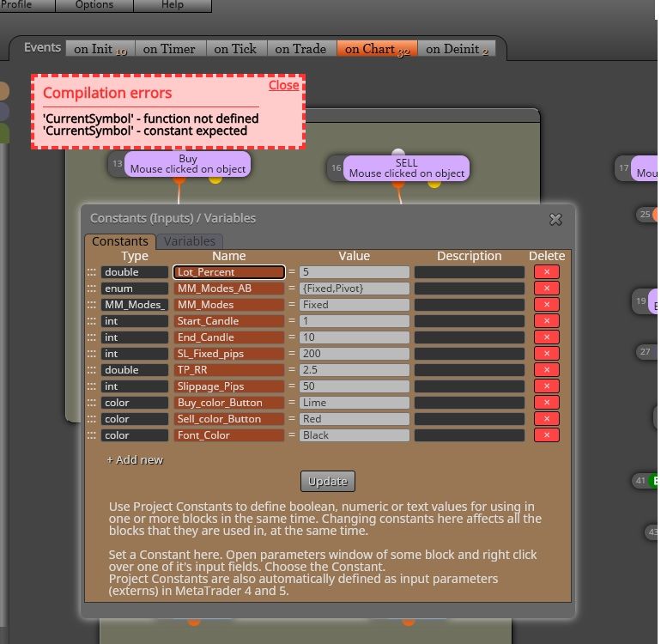661x644 pixels.
Task: Edit the Slippage_Pips name field
Action: 229,386
